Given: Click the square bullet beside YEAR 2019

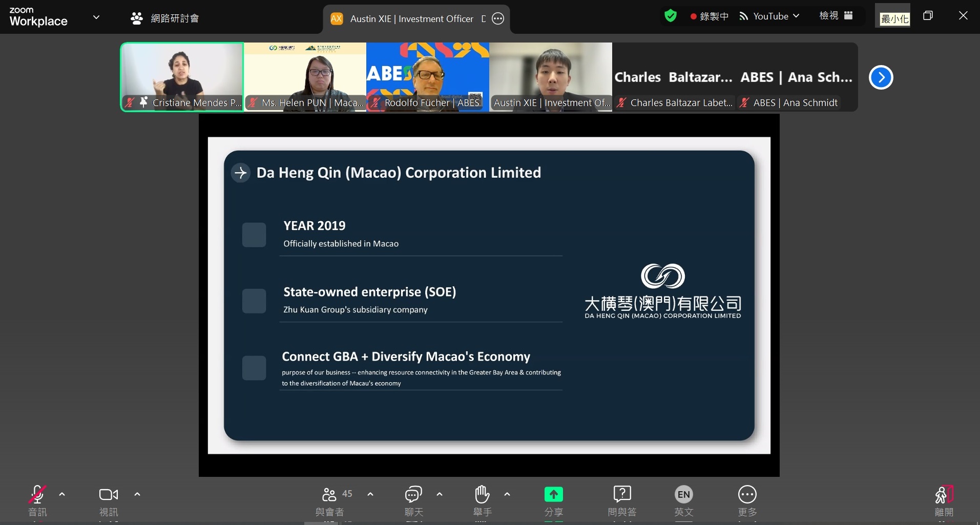Looking at the screenshot, I should tap(254, 235).
